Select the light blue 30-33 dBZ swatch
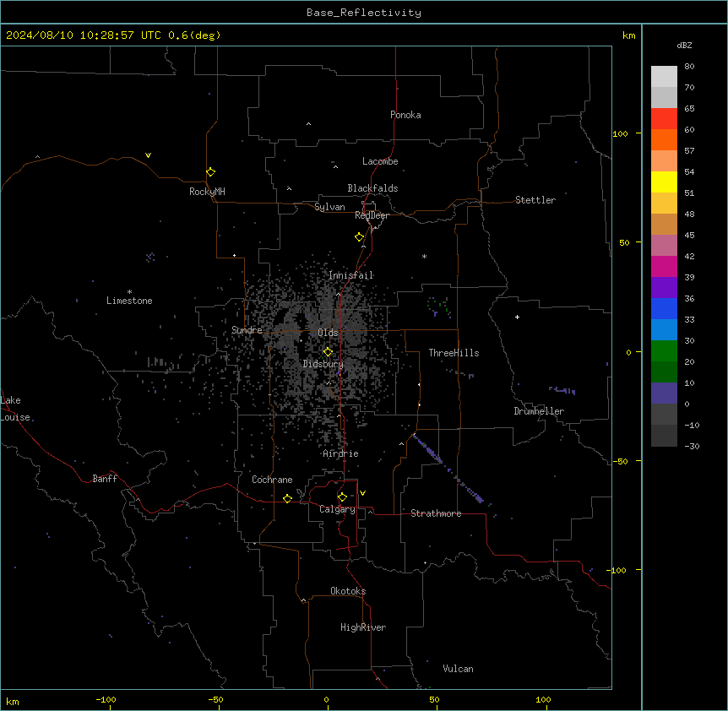 [x=664, y=329]
